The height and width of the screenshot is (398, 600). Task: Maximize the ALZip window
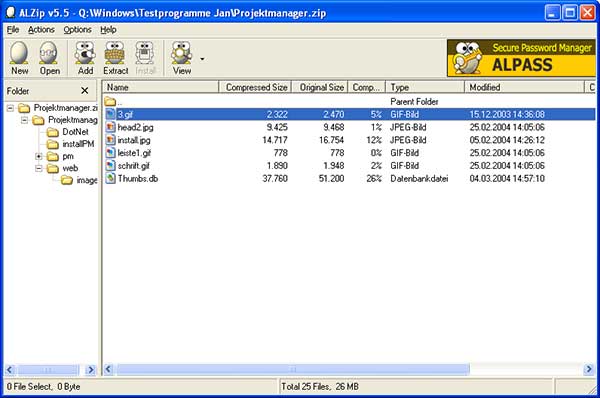(570, 13)
